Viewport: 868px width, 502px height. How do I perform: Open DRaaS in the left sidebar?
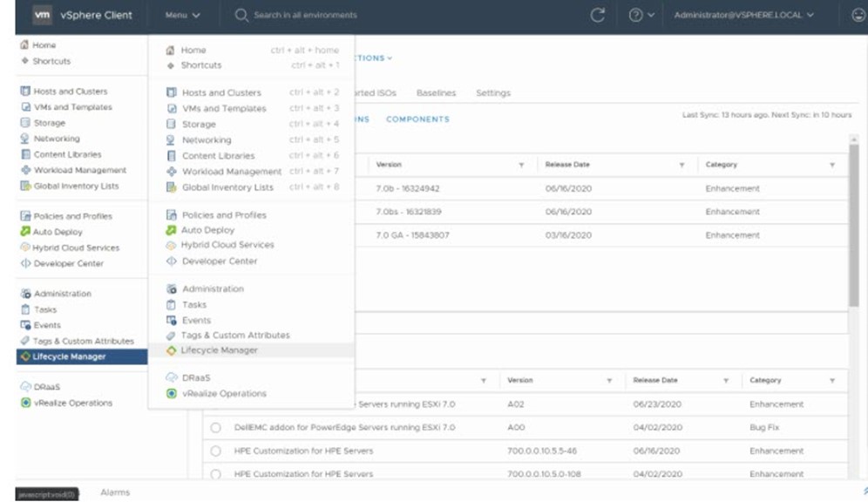tap(46, 386)
